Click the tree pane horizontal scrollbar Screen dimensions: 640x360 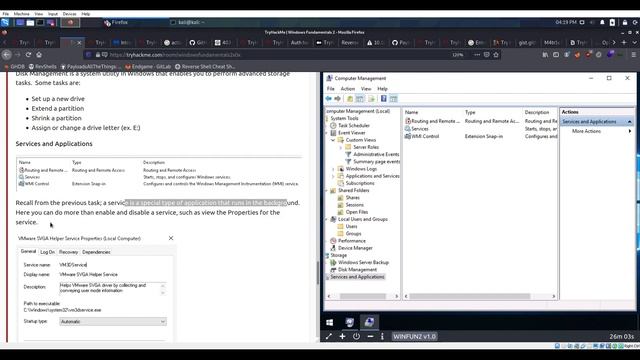click(362, 296)
